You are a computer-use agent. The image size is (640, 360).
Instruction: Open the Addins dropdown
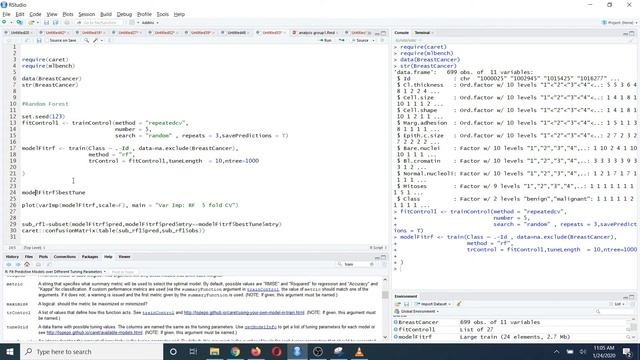coord(150,22)
